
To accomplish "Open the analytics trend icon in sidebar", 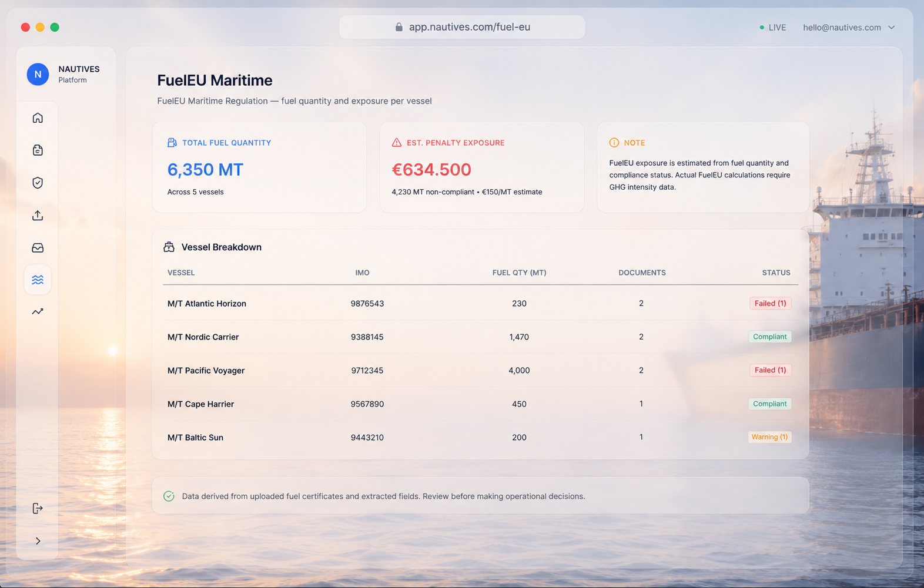I will 38,311.
